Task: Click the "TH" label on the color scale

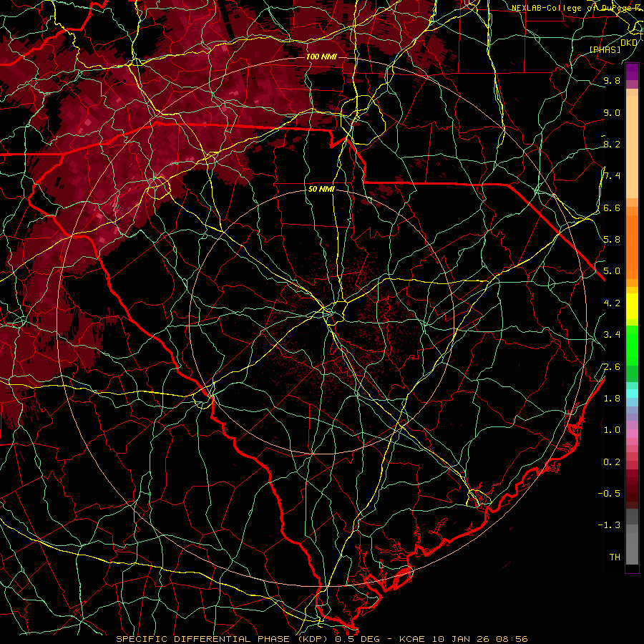Action: tap(615, 557)
